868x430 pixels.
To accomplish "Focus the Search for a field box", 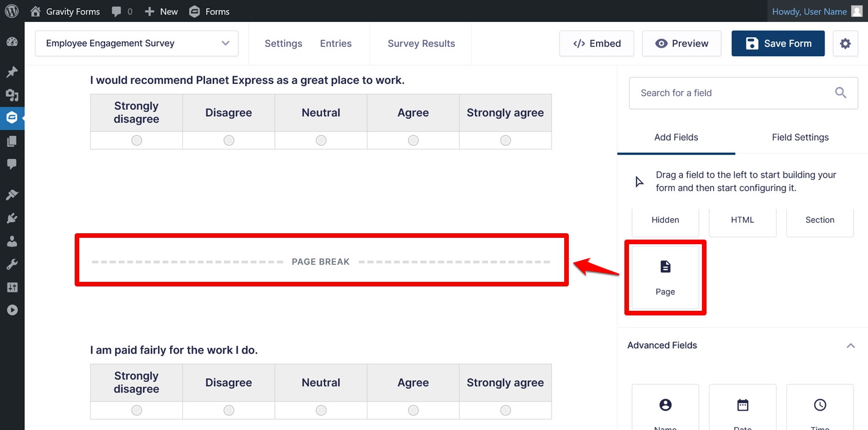I will pos(744,93).
